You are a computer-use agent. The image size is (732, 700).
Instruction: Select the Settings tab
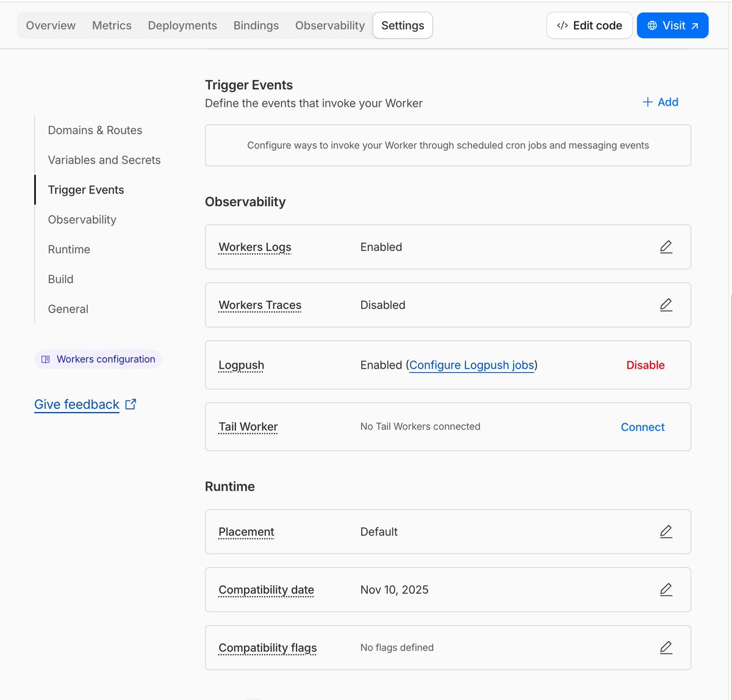click(403, 26)
